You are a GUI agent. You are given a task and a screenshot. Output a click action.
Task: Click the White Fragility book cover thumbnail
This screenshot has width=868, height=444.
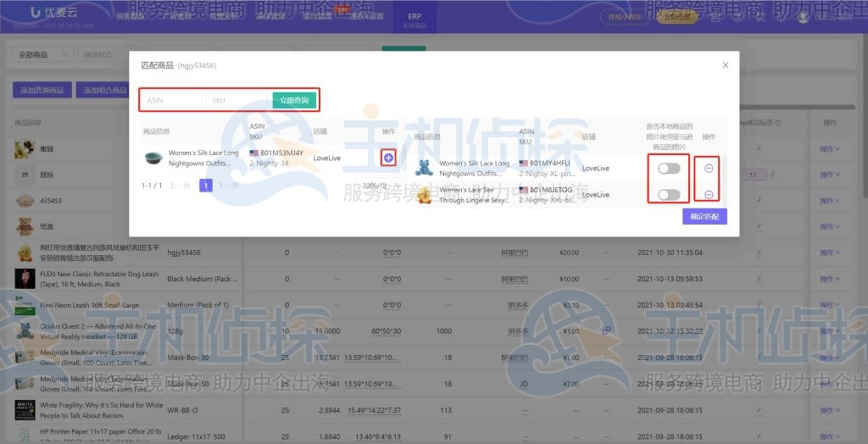point(25,410)
